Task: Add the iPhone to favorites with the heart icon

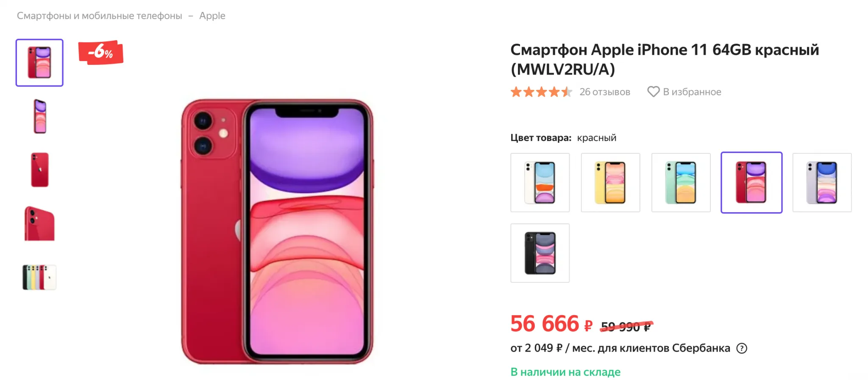Action: tap(653, 92)
